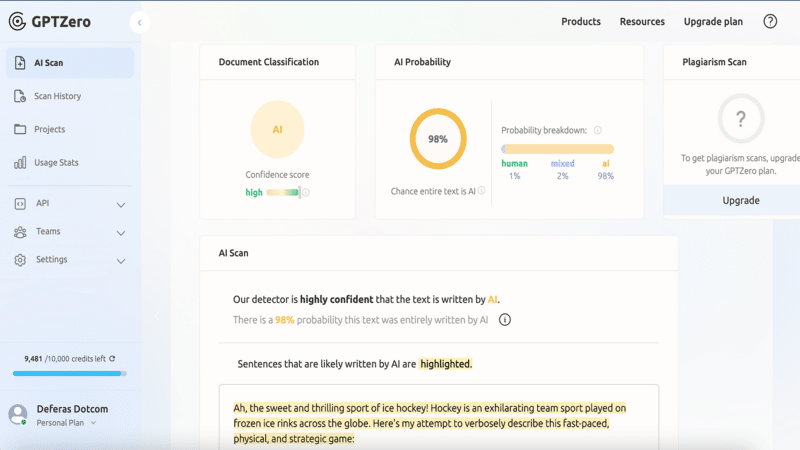Click the Usage Stats bar chart icon
This screenshot has width=800, height=450.
[x=20, y=163]
